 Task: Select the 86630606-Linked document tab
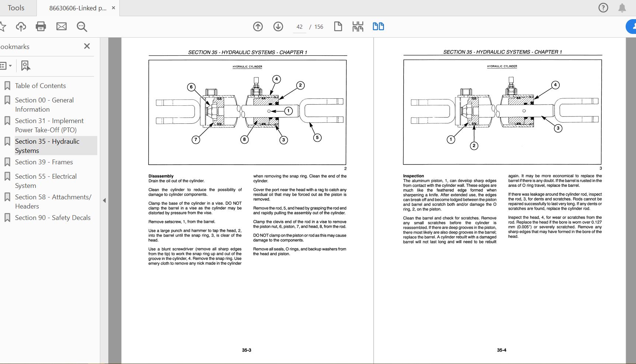click(77, 8)
